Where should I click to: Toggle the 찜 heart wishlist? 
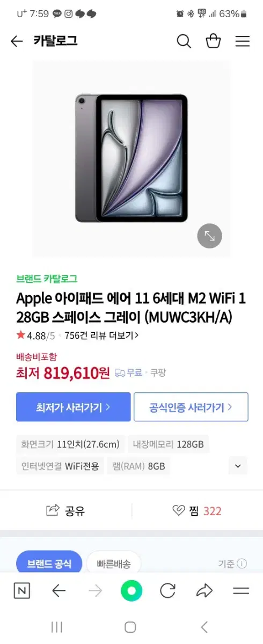[x=197, y=511]
